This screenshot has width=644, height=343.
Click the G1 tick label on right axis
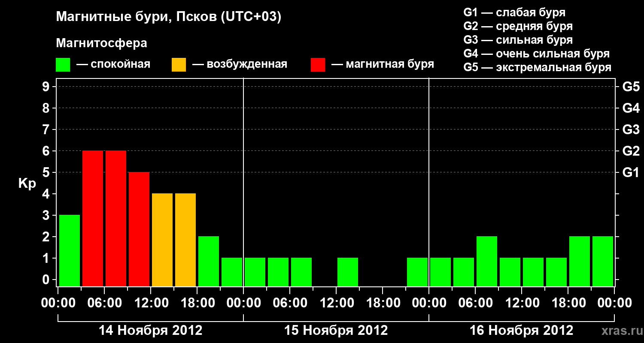(631, 172)
